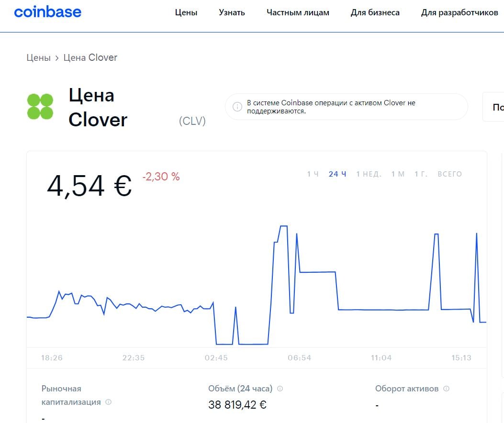Click the 02:45 time axis label
Viewport: 504px width, 423px height.
(x=216, y=358)
